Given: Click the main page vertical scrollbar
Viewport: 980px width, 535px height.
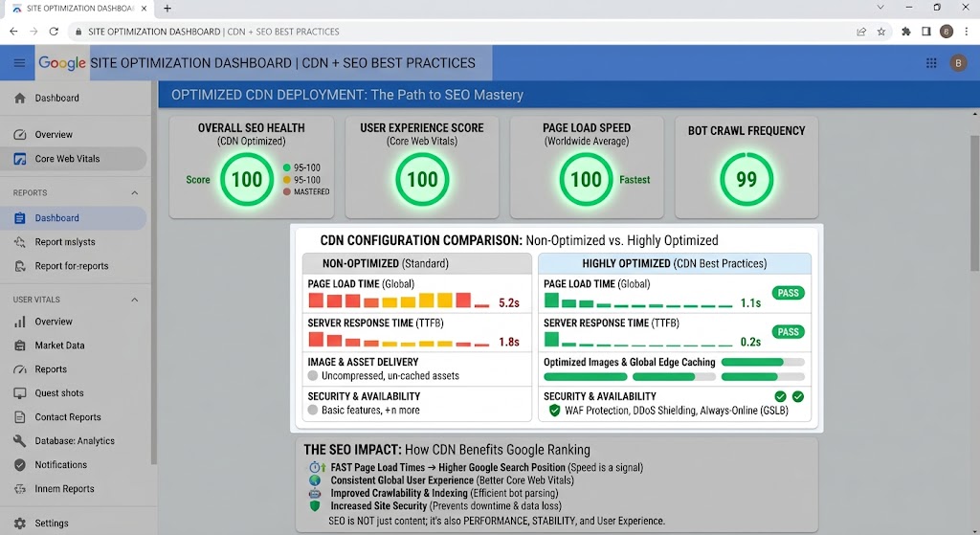Looking at the screenshot, I should coord(974,203).
